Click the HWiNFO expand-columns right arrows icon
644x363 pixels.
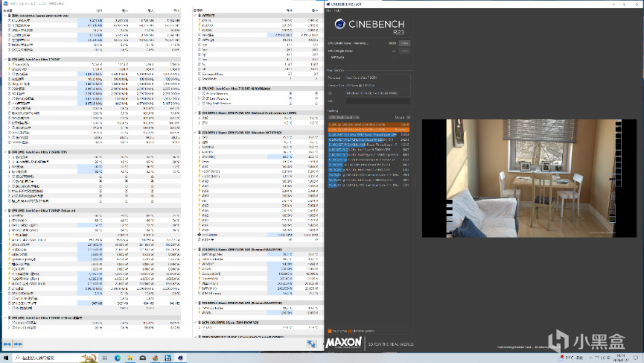(x=18, y=344)
